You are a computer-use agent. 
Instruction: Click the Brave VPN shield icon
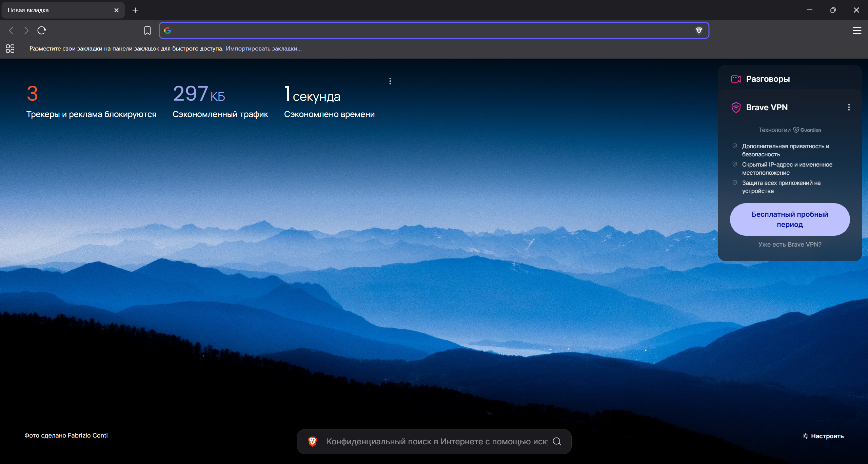tap(736, 108)
